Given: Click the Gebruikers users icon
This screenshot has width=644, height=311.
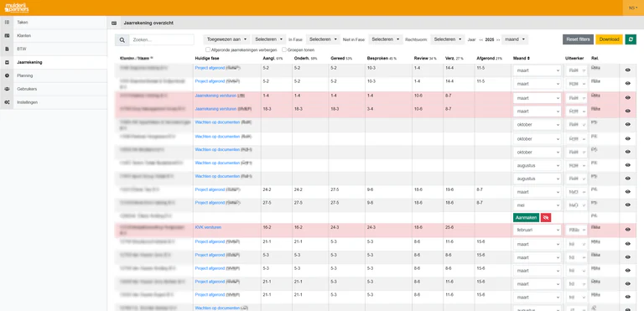Looking at the screenshot, I should 7,89.
